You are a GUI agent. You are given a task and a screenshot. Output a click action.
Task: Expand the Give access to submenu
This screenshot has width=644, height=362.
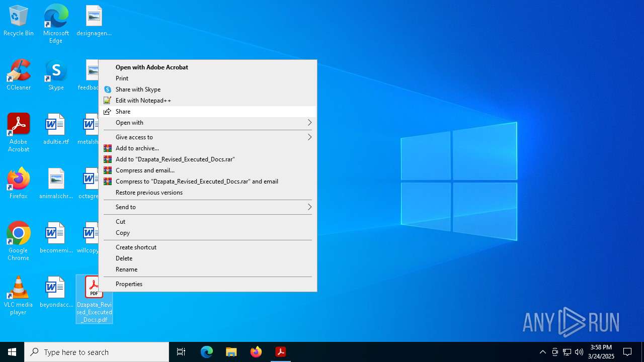[x=208, y=137]
